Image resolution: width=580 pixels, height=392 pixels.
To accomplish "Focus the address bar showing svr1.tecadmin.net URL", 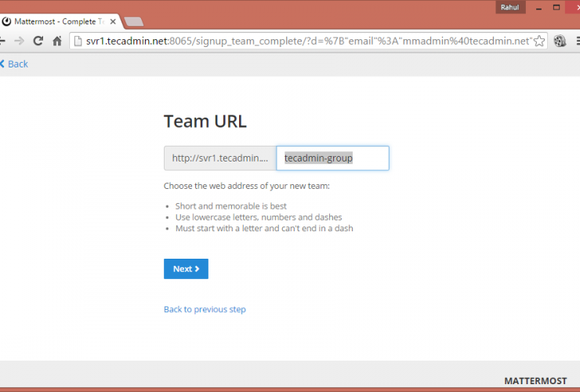I will click(306, 41).
